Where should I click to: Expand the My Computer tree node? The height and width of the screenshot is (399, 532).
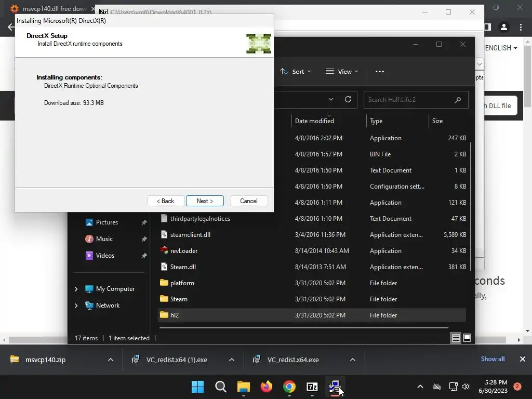pos(76,289)
